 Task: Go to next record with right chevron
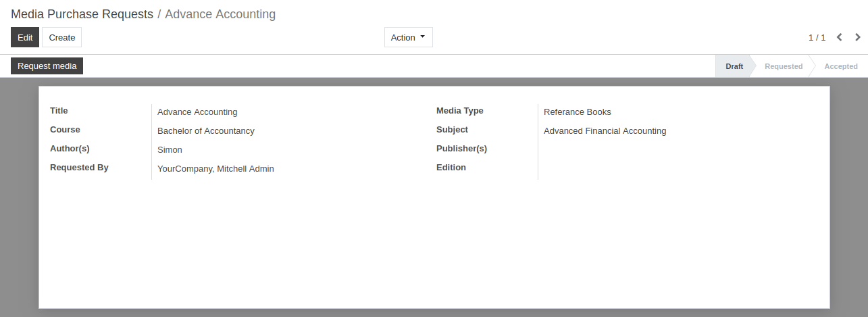[858, 37]
